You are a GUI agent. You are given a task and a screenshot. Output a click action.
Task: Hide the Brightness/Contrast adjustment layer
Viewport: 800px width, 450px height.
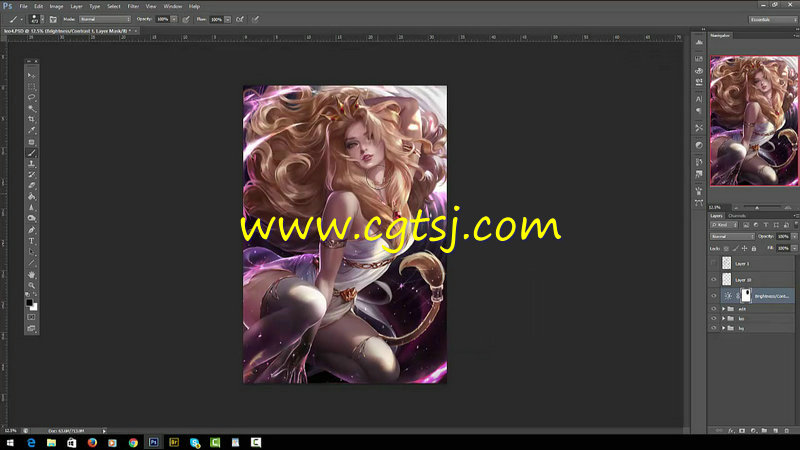pyautogui.click(x=713, y=296)
